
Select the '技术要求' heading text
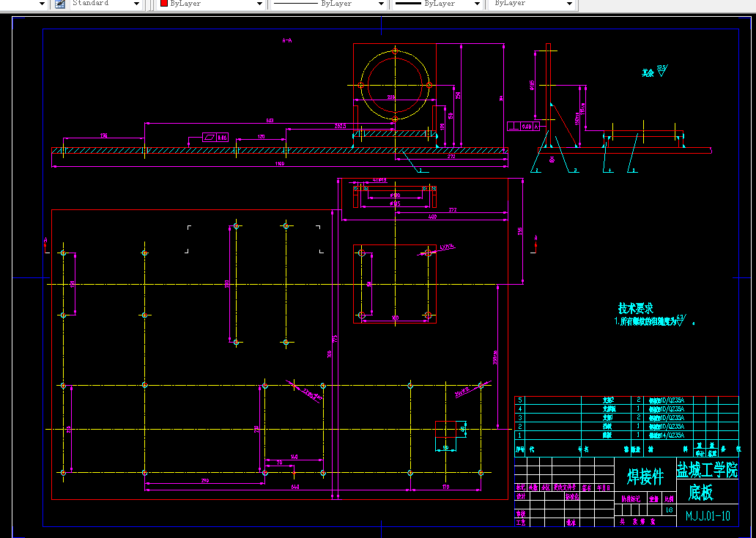(x=635, y=308)
